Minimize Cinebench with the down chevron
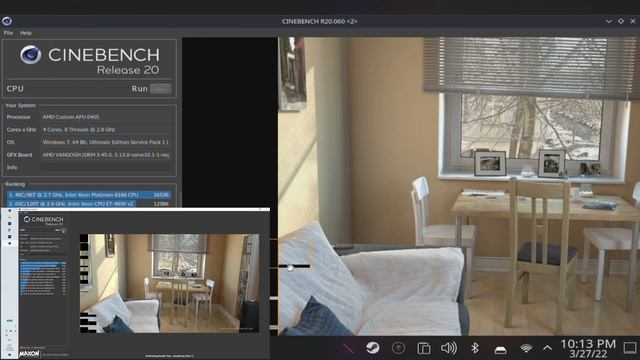Screen dimensions: 640x360 point(609,21)
